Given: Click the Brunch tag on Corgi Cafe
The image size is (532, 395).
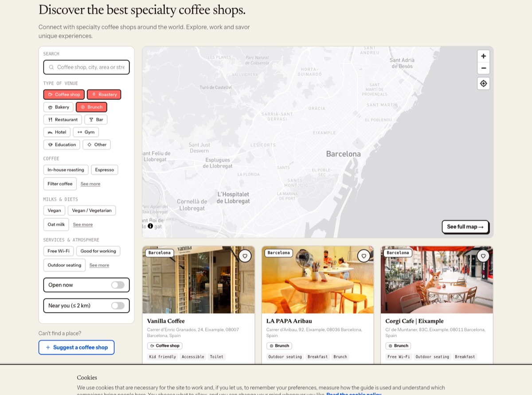Looking at the screenshot, I should click(x=398, y=346).
